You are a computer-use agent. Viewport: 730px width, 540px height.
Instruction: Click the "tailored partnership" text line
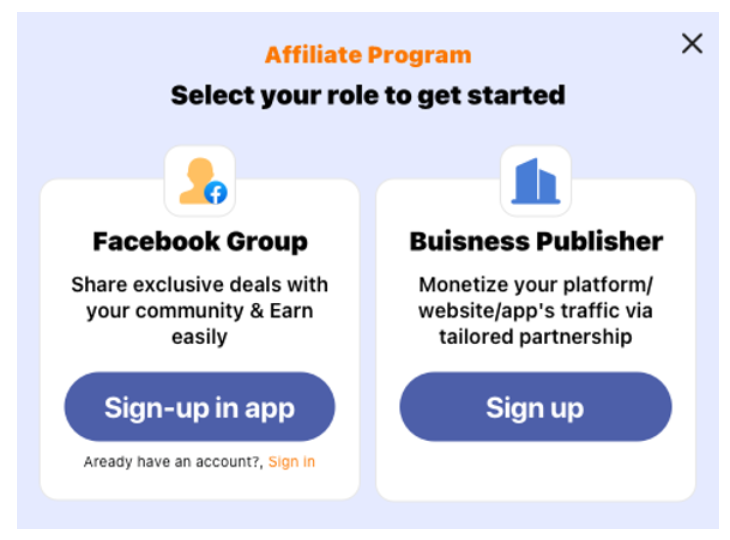coord(536,337)
